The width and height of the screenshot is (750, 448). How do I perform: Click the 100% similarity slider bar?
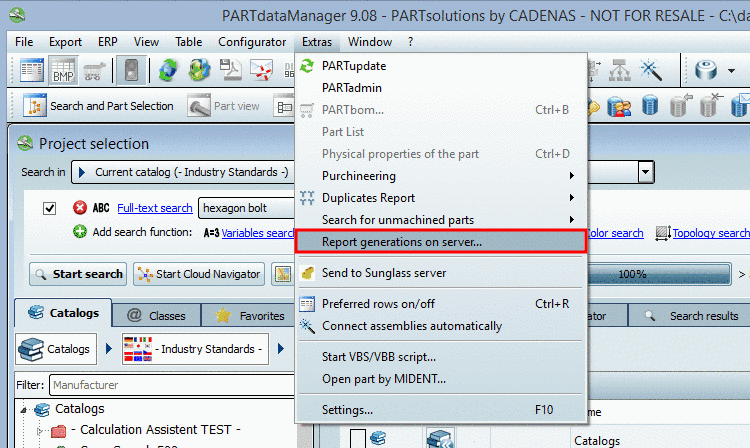[659, 274]
